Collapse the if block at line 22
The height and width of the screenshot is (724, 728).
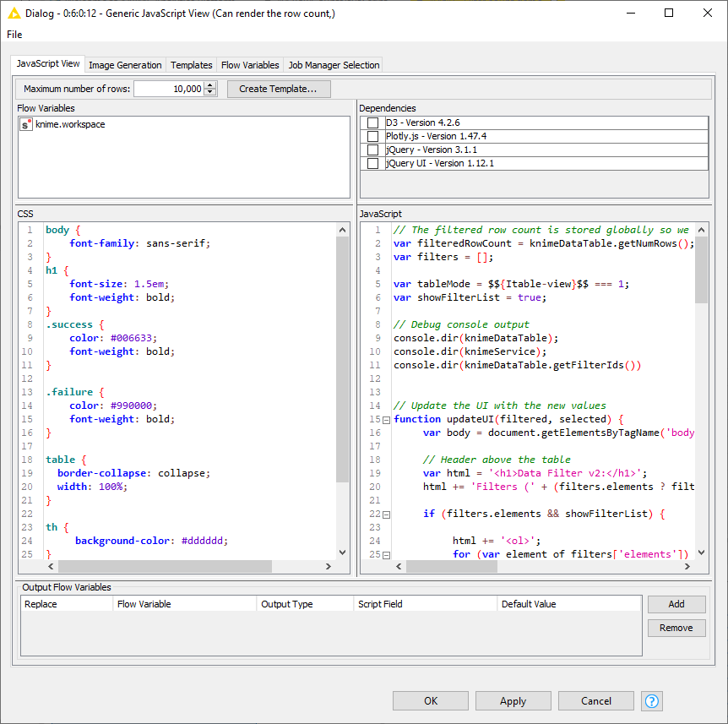pyautogui.click(x=386, y=514)
